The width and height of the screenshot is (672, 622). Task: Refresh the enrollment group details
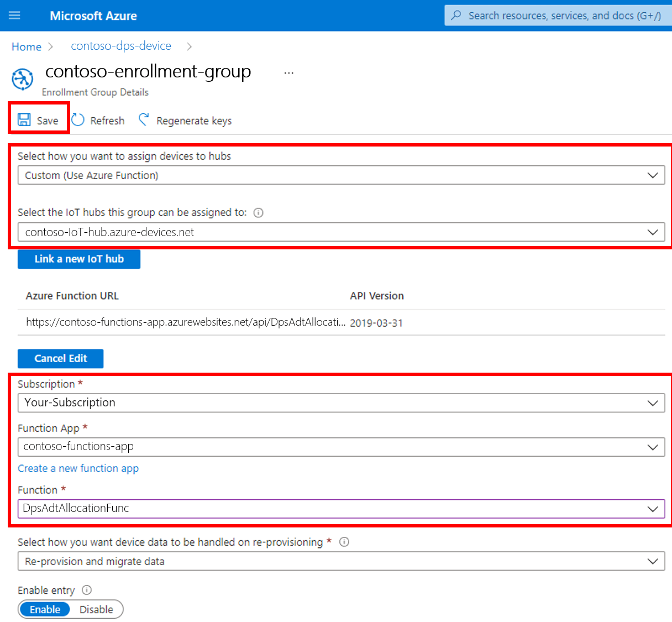[98, 120]
